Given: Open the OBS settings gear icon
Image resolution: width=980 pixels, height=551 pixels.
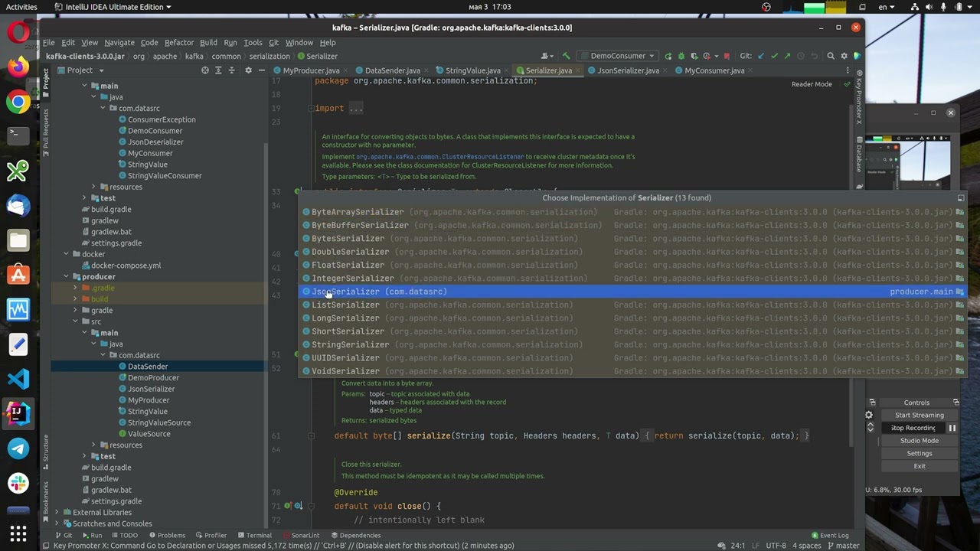Looking at the screenshot, I should [869, 416].
